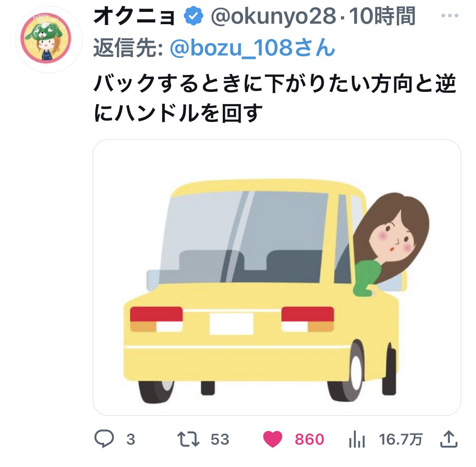
Task: Click the 16.7万 views count
Action: coord(401,439)
